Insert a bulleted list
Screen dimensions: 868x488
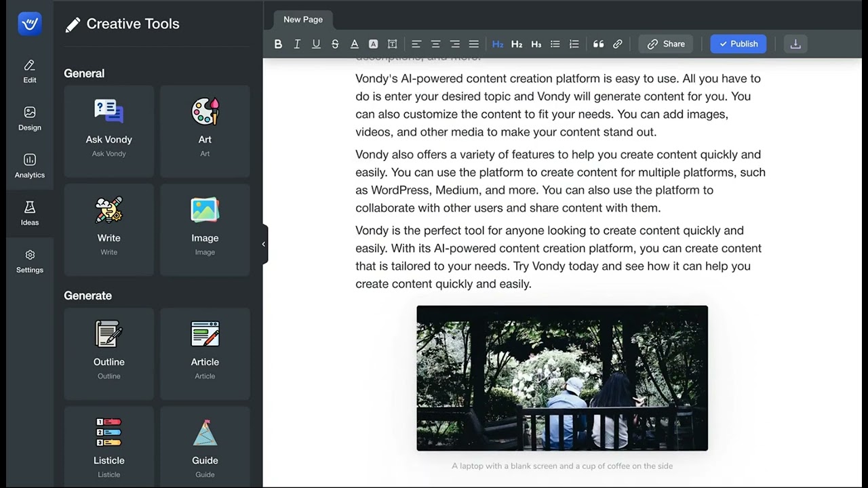pyautogui.click(x=555, y=44)
